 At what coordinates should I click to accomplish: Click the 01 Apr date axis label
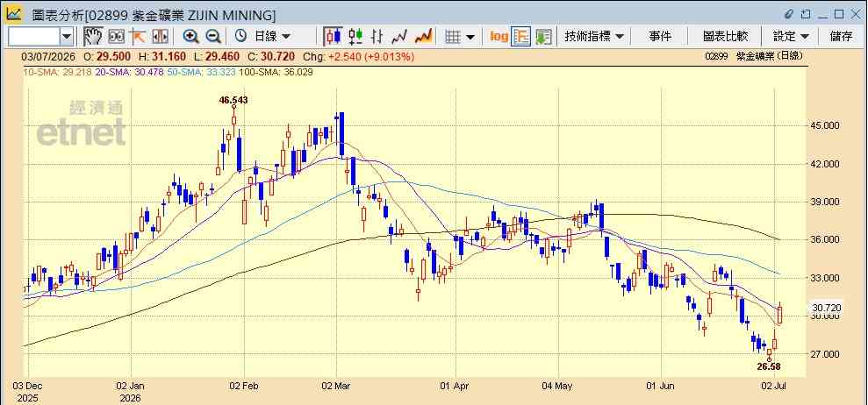pos(456,387)
